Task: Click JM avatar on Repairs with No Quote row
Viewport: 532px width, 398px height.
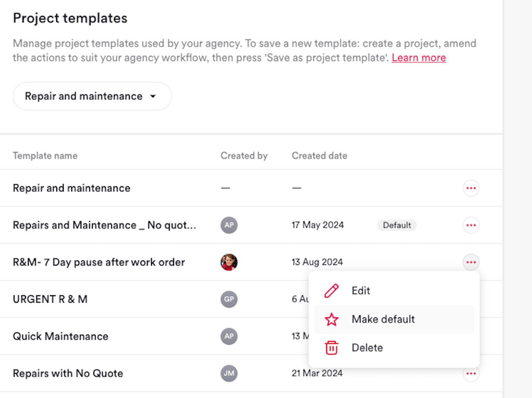Action: pyautogui.click(x=229, y=374)
